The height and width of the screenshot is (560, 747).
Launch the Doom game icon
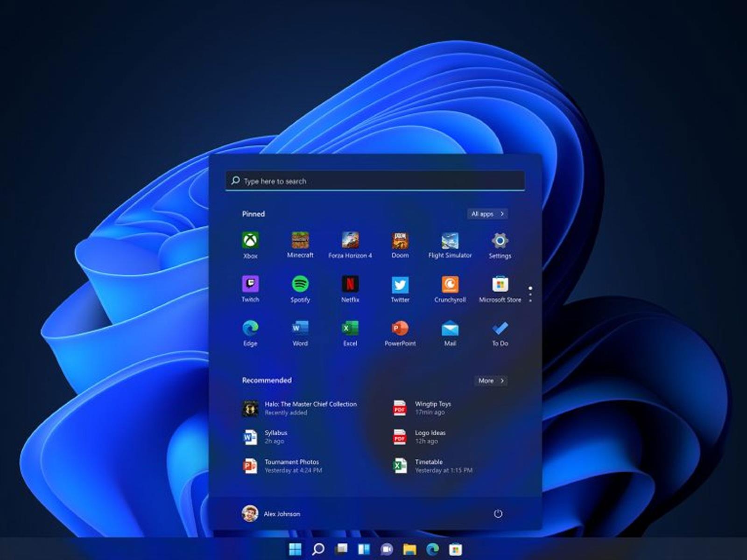click(x=400, y=241)
